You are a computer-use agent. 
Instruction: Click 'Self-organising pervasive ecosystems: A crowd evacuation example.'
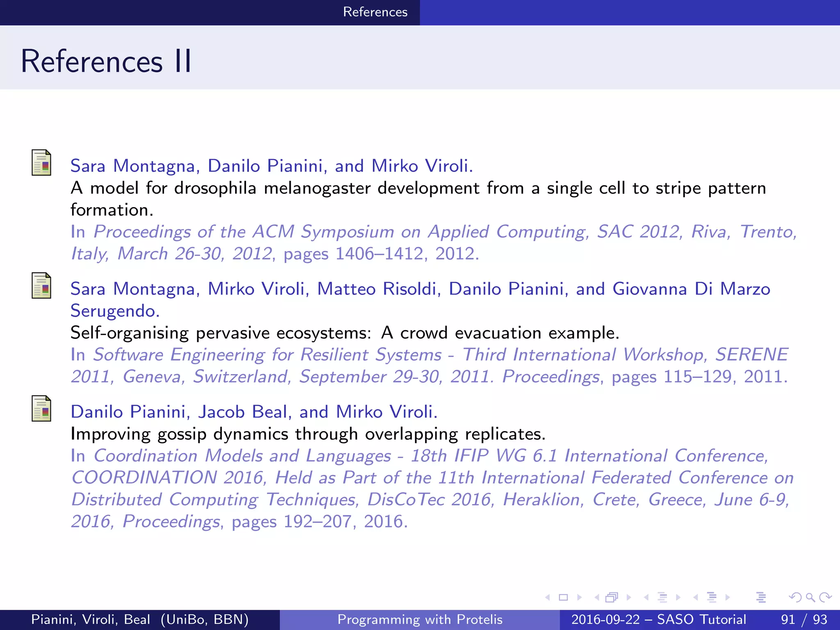[345, 333]
